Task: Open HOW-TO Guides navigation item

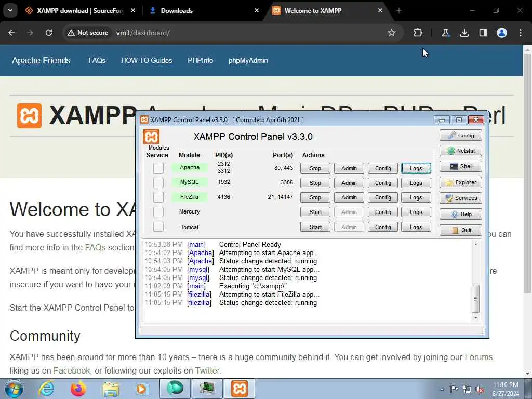Action: (147, 60)
